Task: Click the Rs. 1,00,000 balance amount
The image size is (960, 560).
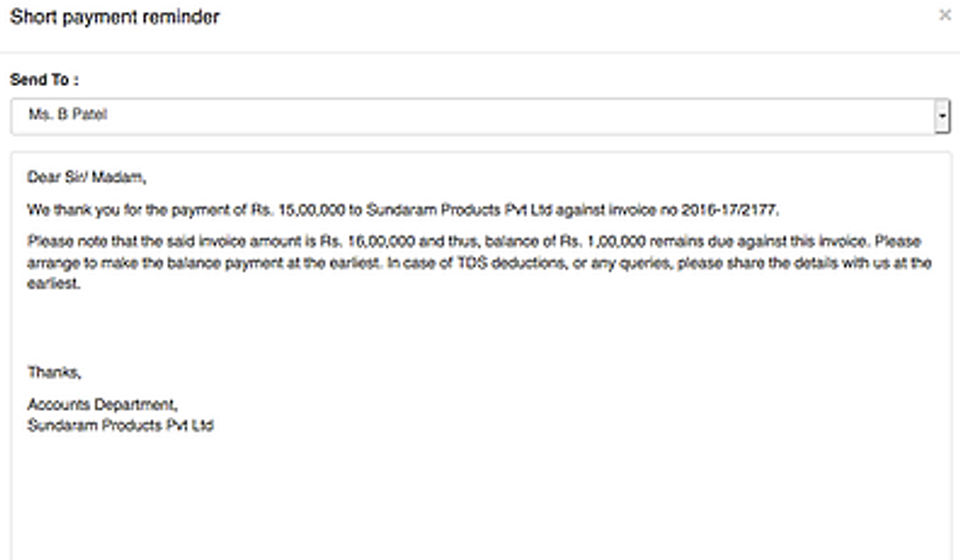Action: click(602, 241)
